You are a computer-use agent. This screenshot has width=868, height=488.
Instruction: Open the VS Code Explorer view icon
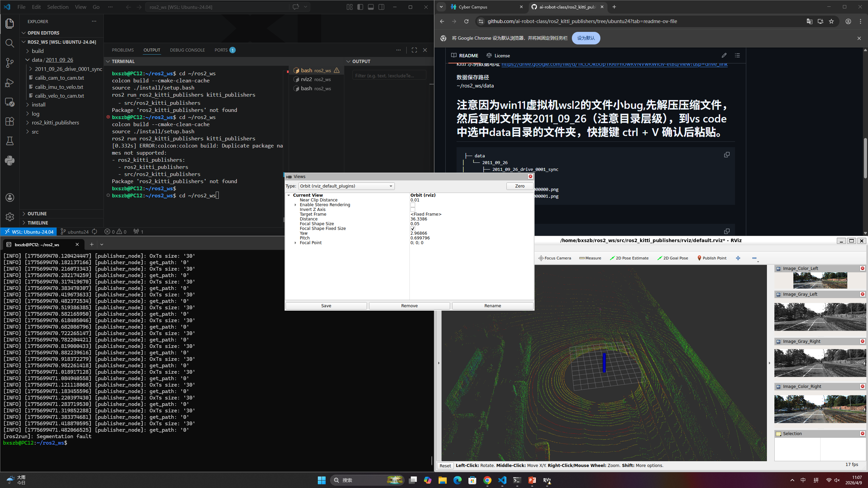click(9, 23)
